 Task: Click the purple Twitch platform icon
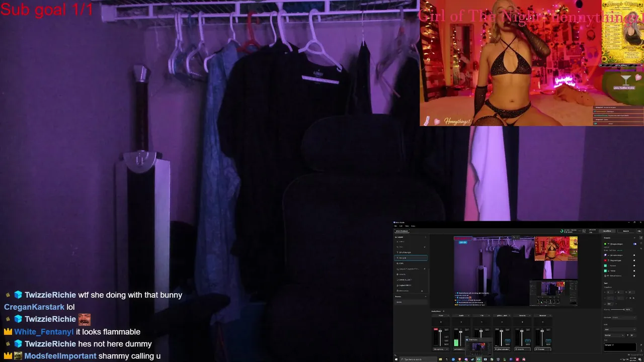click(605, 255)
